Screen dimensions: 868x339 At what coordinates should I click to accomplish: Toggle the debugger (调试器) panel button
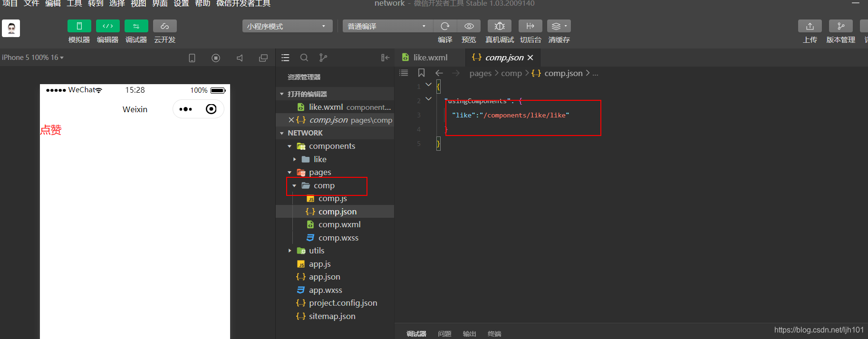[x=136, y=26]
